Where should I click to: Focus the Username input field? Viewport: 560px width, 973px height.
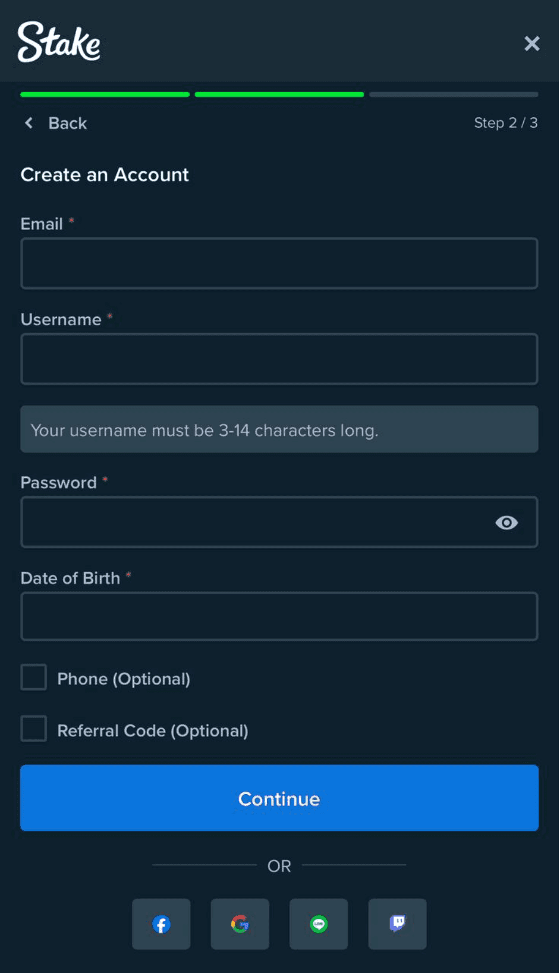[x=279, y=359]
